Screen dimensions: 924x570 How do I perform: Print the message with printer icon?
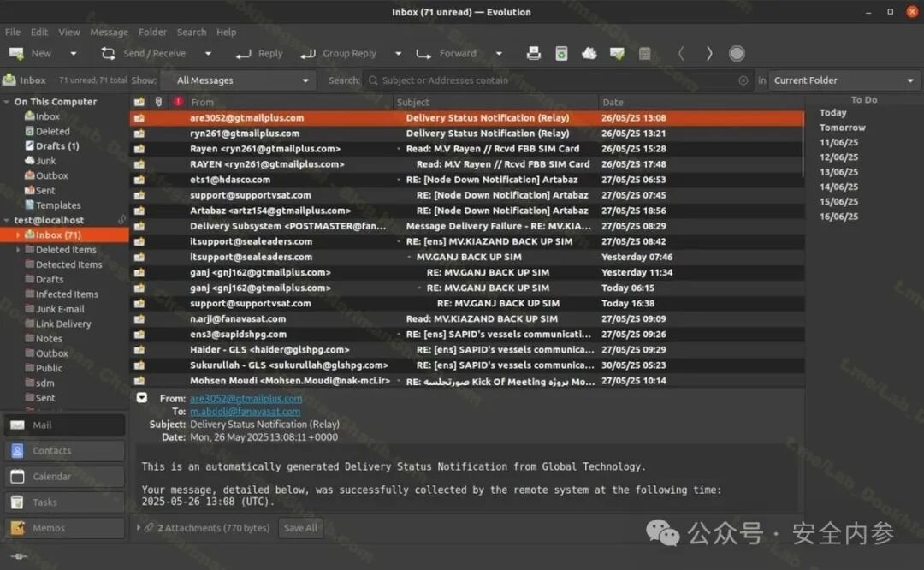click(533, 54)
